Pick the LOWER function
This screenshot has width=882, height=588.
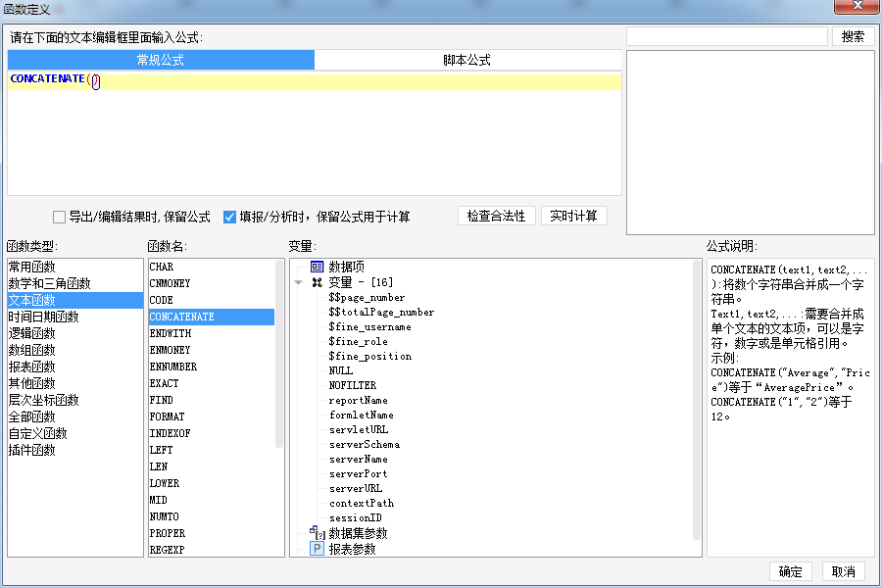[212, 483]
